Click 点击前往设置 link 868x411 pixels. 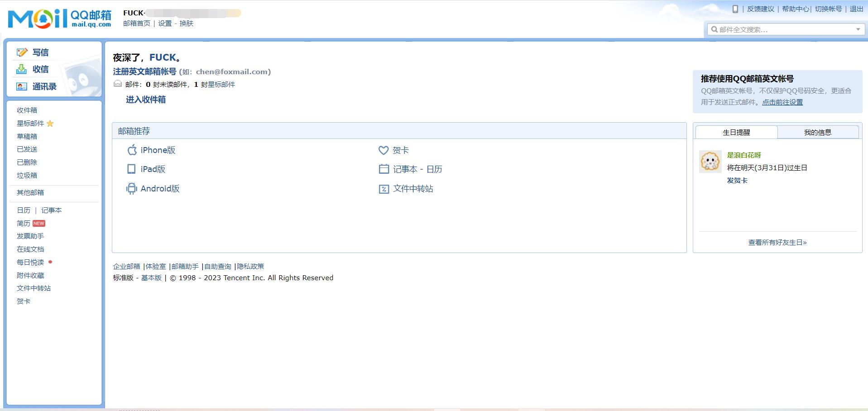tap(782, 102)
